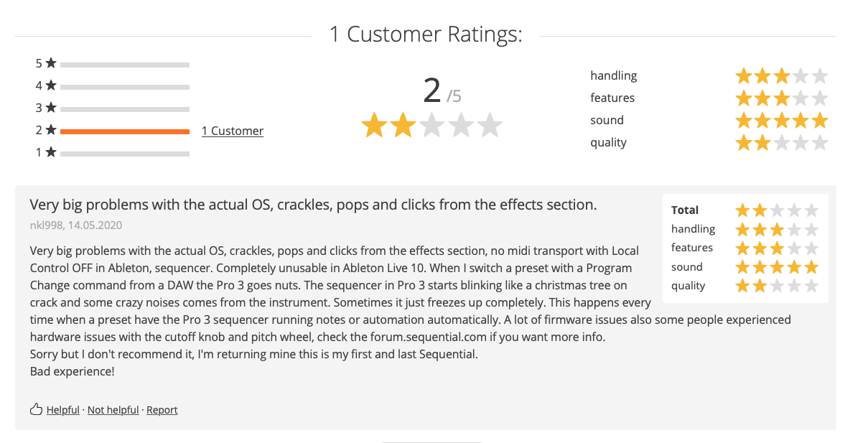The height and width of the screenshot is (443, 868).
Task: Click the review headline text
Action: 313,205
